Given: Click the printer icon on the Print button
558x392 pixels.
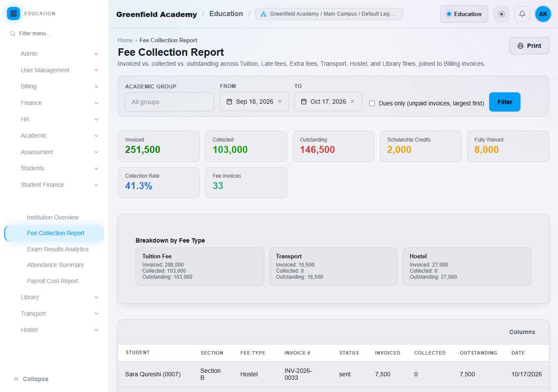Looking at the screenshot, I should (x=521, y=46).
